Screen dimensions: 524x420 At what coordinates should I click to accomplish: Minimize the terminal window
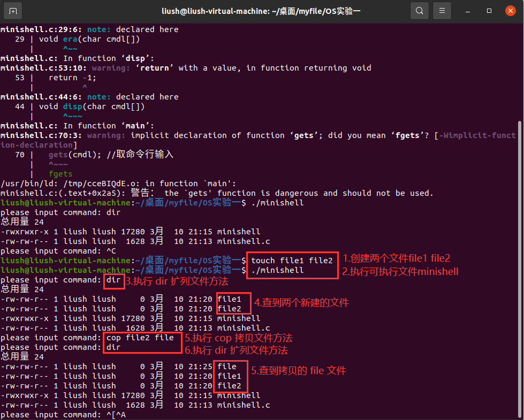click(468, 11)
